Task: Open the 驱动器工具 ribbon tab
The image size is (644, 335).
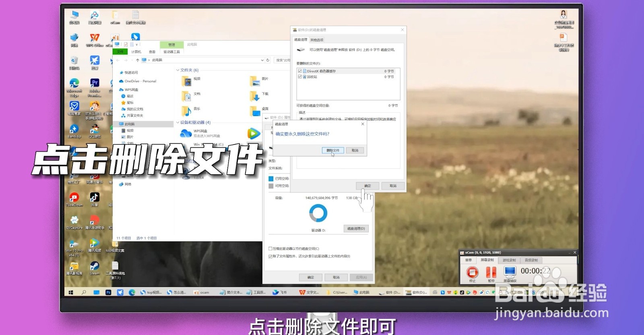Action: [x=171, y=52]
